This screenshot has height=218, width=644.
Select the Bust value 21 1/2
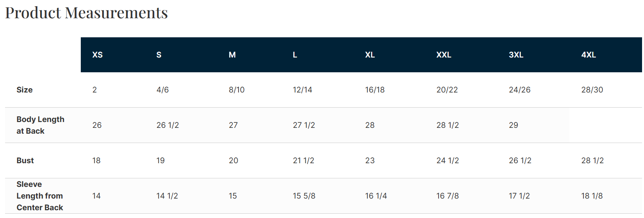303,160
